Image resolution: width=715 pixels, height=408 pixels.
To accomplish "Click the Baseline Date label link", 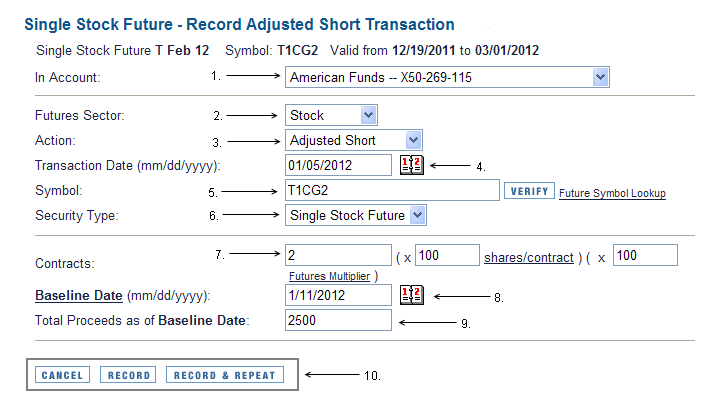I will 79,295.
